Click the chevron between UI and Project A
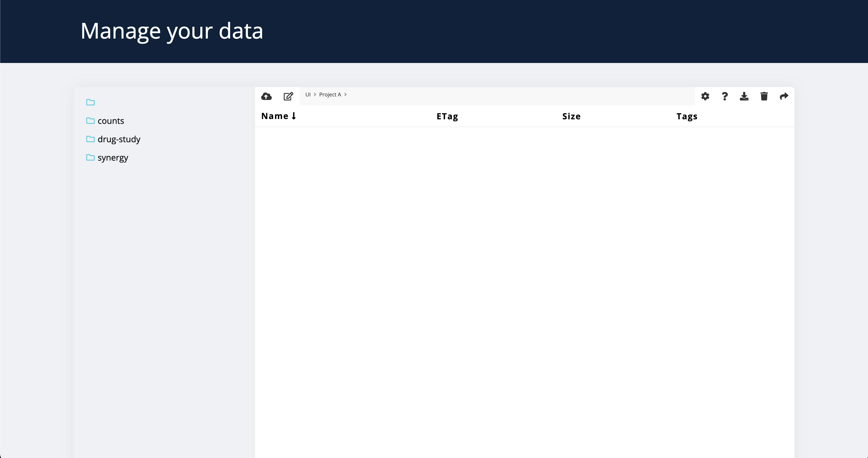Screen dimensions: 868x458 315,95
